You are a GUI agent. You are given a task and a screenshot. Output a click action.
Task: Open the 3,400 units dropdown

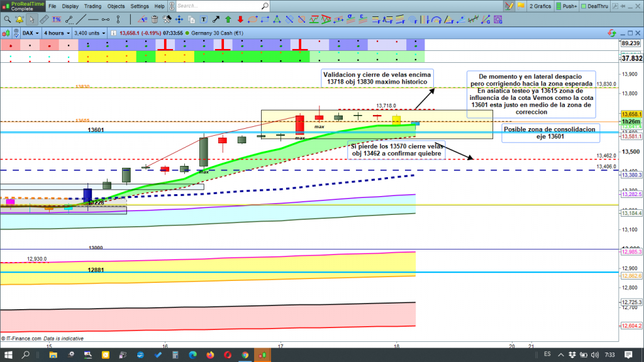click(x=90, y=33)
